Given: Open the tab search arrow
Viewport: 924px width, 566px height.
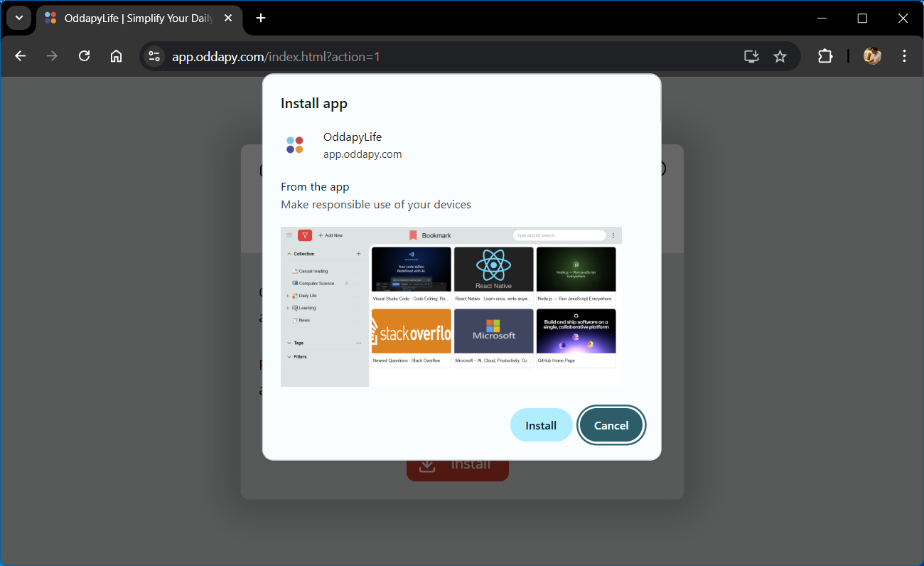Looking at the screenshot, I should (x=18, y=18).
